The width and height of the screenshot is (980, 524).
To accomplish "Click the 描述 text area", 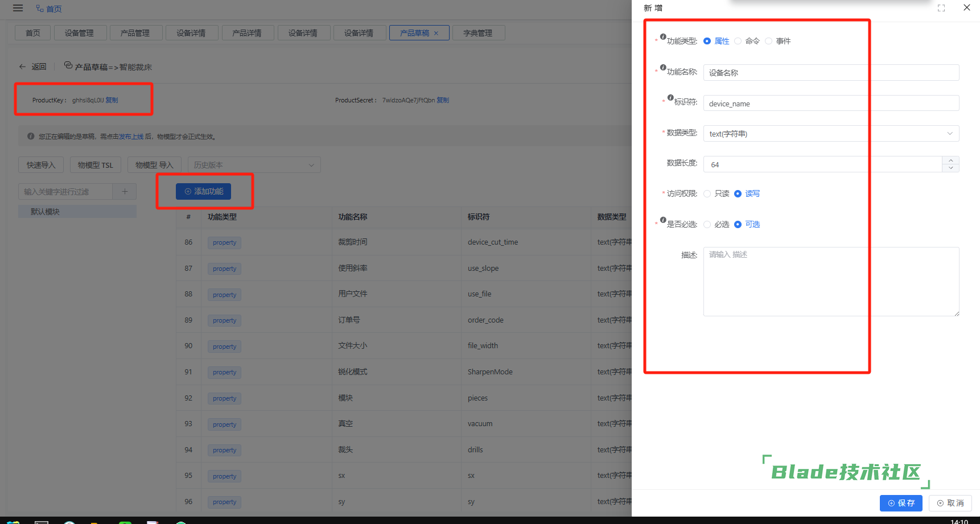I will (x=831, y=282).
